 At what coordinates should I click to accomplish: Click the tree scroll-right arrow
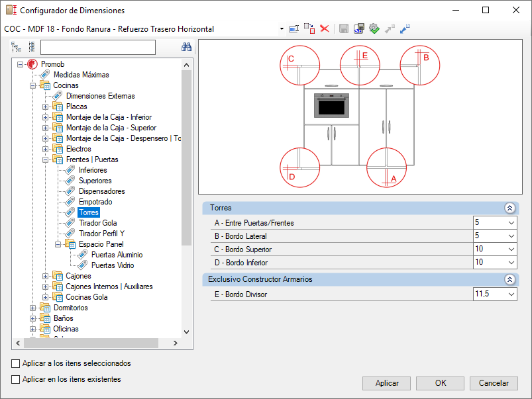pos(176,343)
